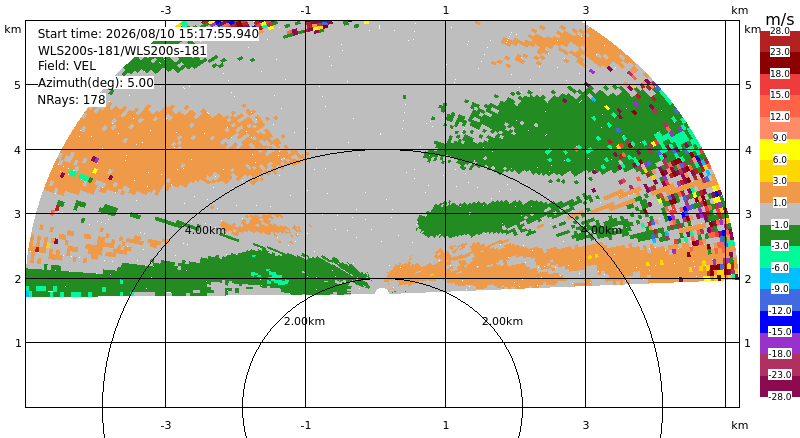The image size is (800, 438).
Task: Click the left 4.00km range ring label
Action: tap(205, 230)
